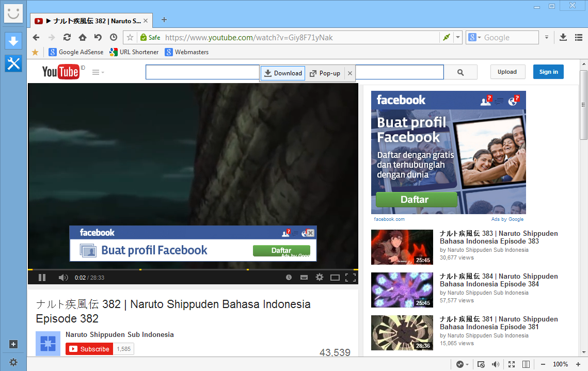The width and height of the screenshot is (588, 371).
Task: Subscribe to Naruto Shippuden Sub Indonesia
Action: [x=89, y=349]
